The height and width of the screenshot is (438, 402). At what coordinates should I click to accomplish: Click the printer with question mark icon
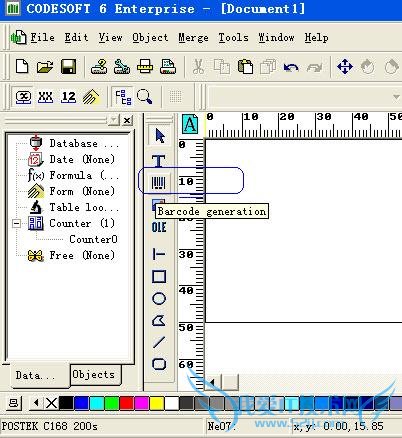coord(99,66)
